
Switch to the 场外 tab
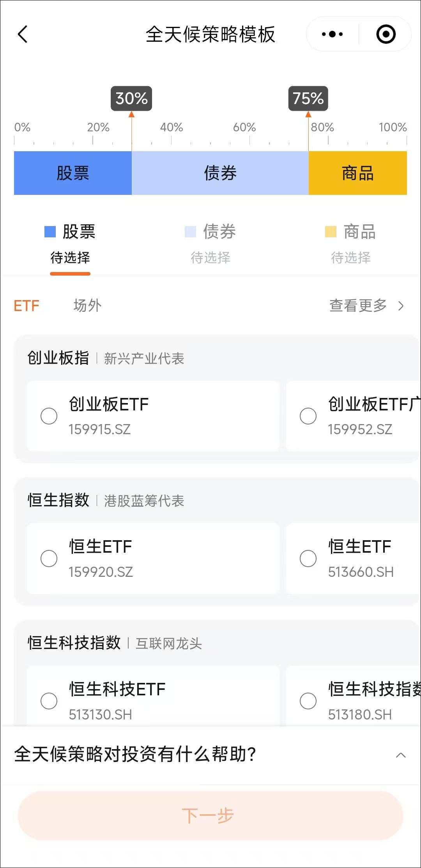(x=87, y=306)
